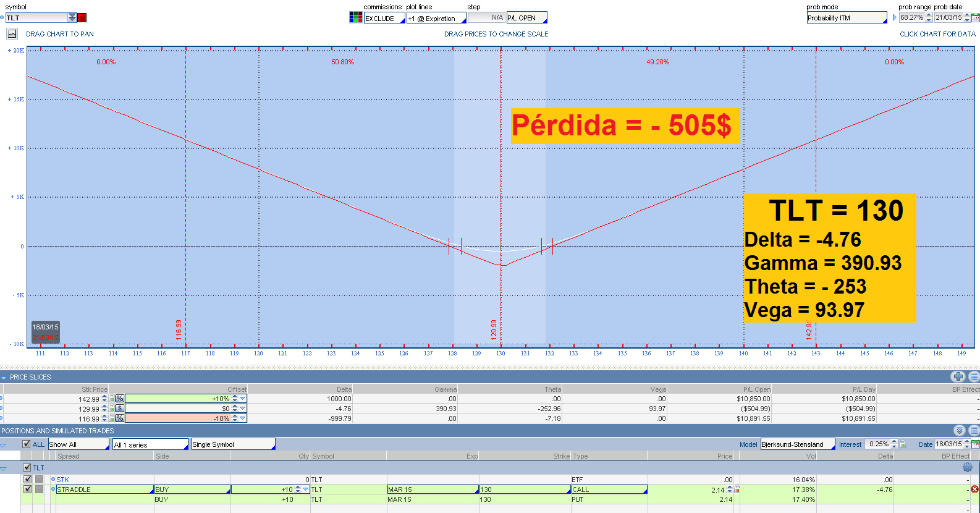
Task: Open the MAR 15 expiration dropdown on CALL row
Action: click(433, 490)
